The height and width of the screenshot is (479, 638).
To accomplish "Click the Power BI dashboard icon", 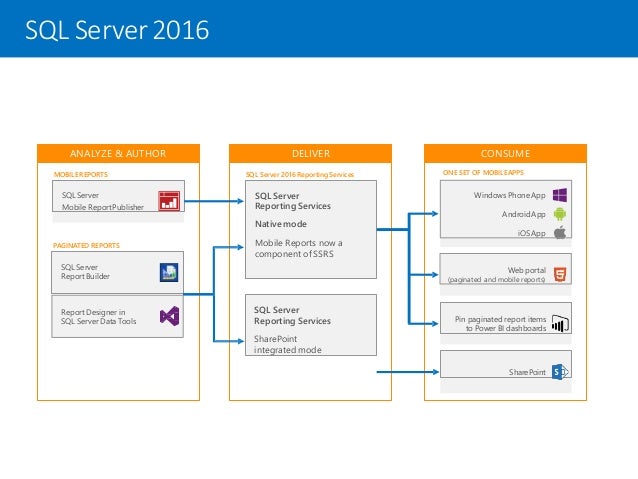I will click(x=560, y=324).
